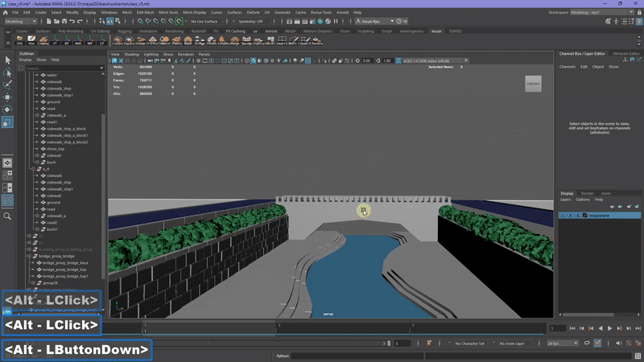Expand the sidewalk_a node under road
The height and width of the screenshot is (362, 644).
point(37,115)
